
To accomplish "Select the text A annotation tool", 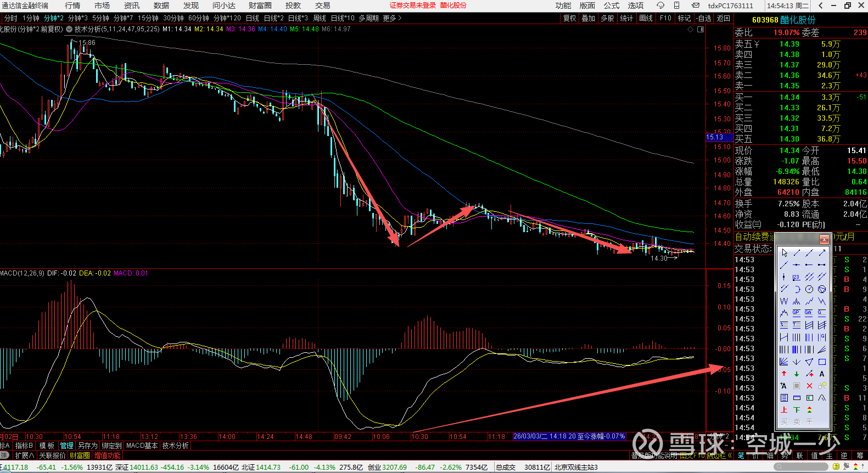I will coord(822,374).
